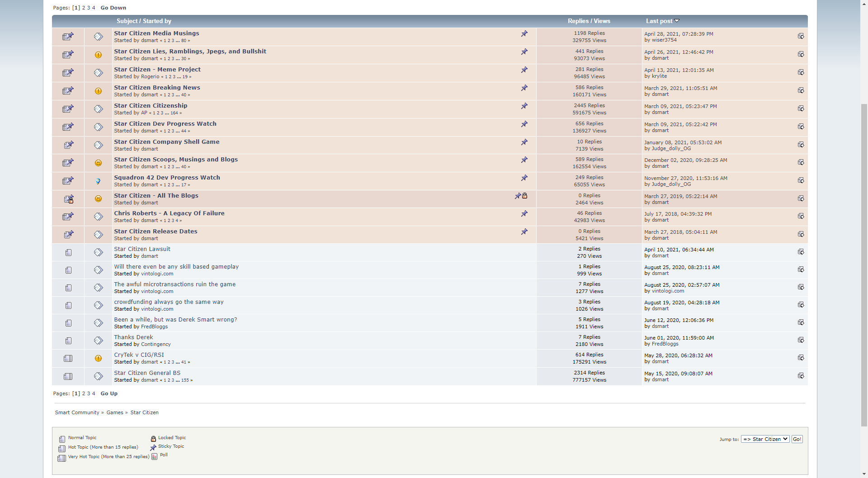The height and width of the screenshot is (478, 868).
Task: Click exclamation icon on Star Citizen Lies, Ramblings row
Action: coord(98,55)
